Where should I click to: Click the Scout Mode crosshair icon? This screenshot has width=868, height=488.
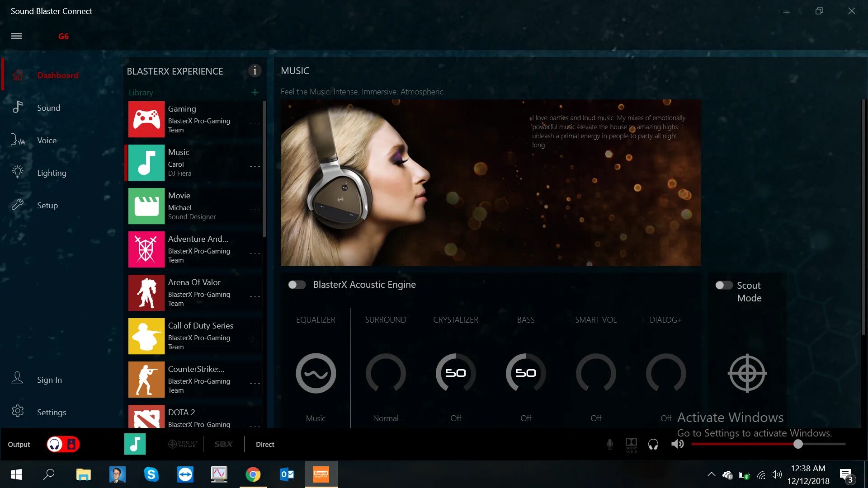pyautogui.click(x=747, y=373)
